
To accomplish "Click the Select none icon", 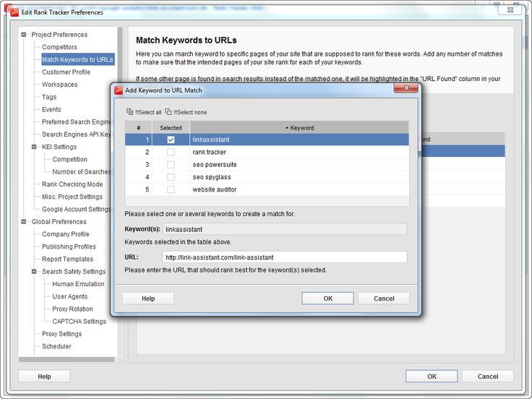I will pyautogui.click(x=168, y=111).
